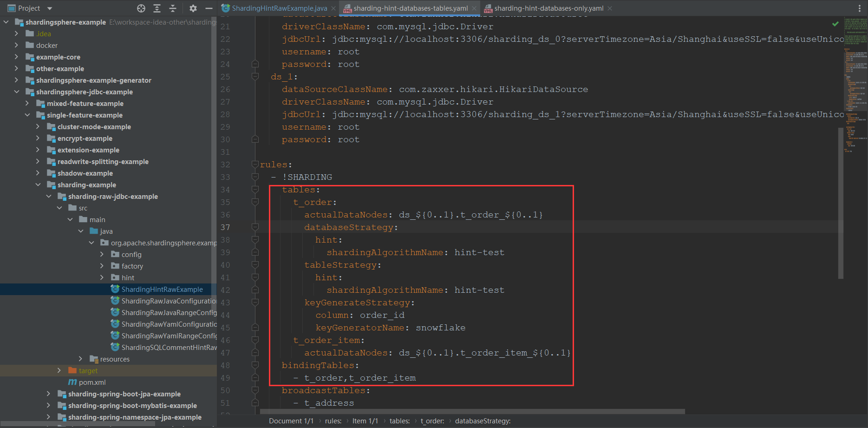This screenshot has height=428, width=868.
Task: Hide the Project tool window with minus icon
Action: point(208,8)
